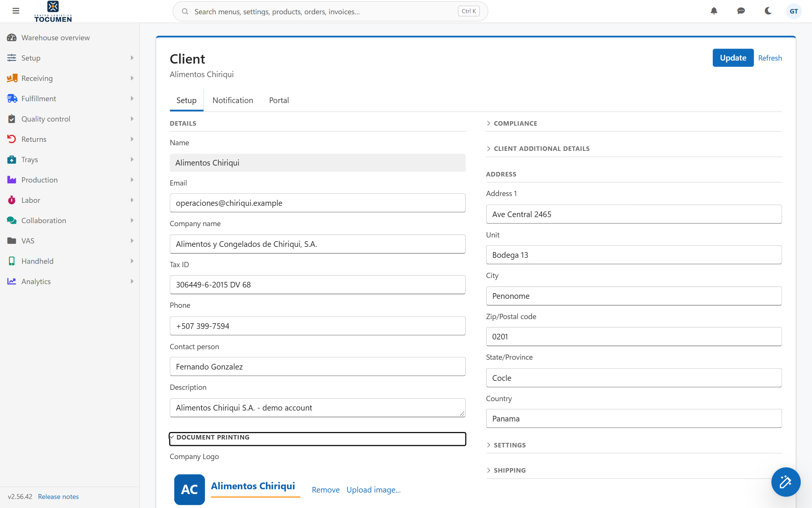
Task: Expand the Setup sidebar menu arrow
Action: tap(132, 58)
